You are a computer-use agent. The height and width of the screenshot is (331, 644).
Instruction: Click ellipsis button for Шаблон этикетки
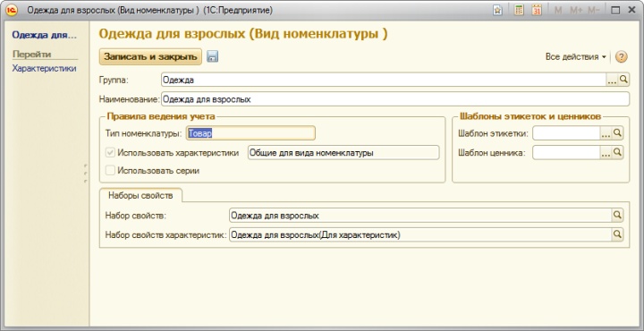click(606, 133)
